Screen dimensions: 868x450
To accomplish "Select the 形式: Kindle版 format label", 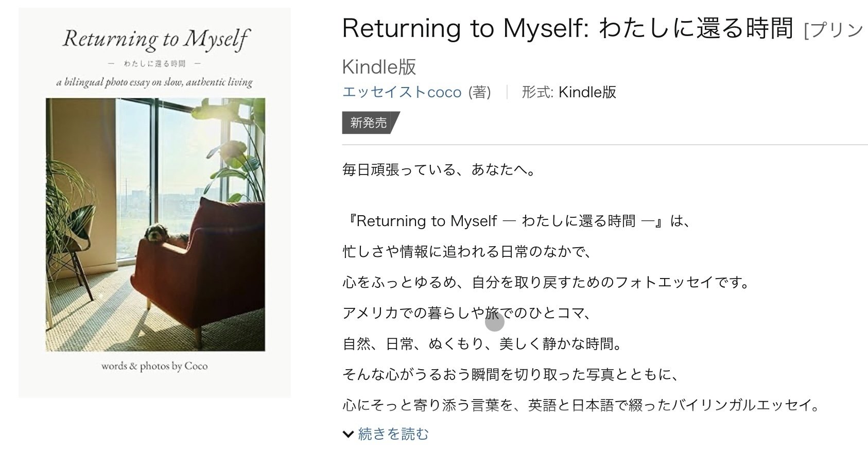I will [569, 92].
